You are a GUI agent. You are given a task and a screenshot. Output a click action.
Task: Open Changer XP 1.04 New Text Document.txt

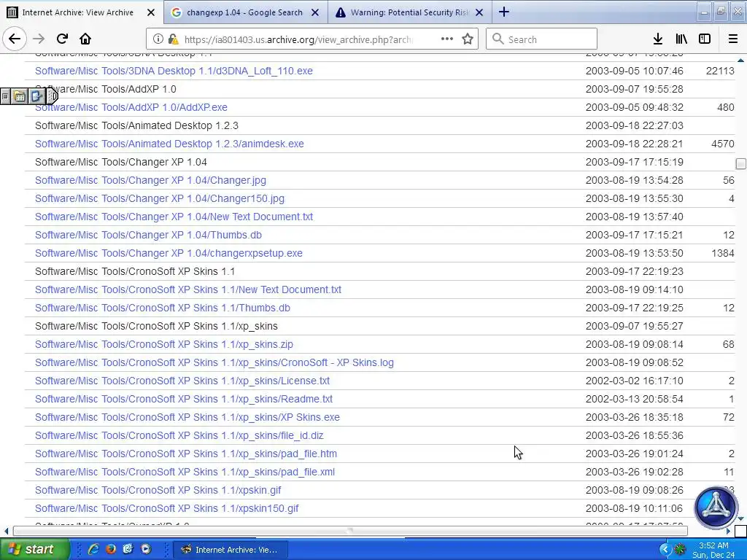click(174, 217)
